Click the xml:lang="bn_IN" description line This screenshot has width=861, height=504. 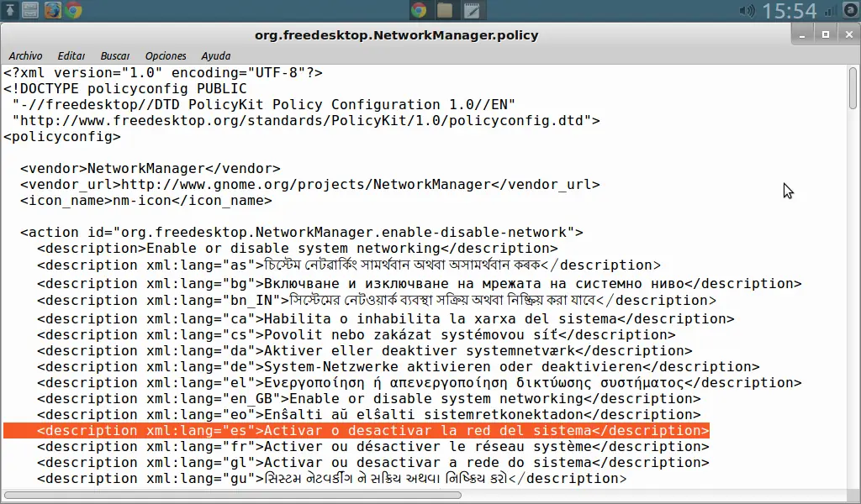(x=377, y=300)
